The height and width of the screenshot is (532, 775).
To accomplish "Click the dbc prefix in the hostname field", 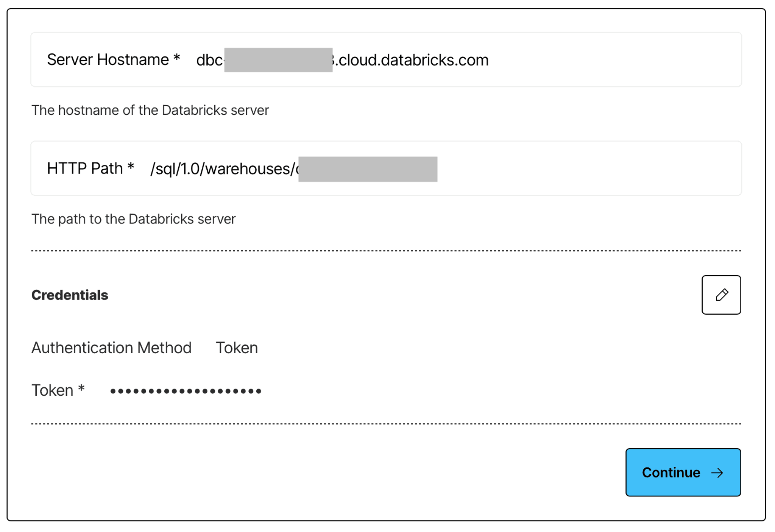I will (210, 60).
